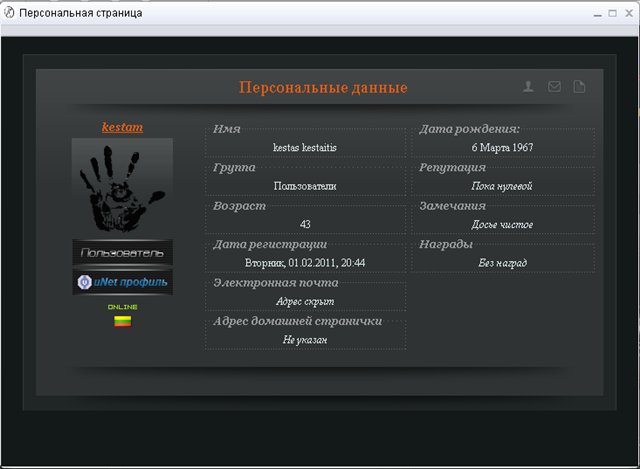This screenshot has width=640, height=469.
Task: Click the Дата регистрации label
Action: [270, 245]
